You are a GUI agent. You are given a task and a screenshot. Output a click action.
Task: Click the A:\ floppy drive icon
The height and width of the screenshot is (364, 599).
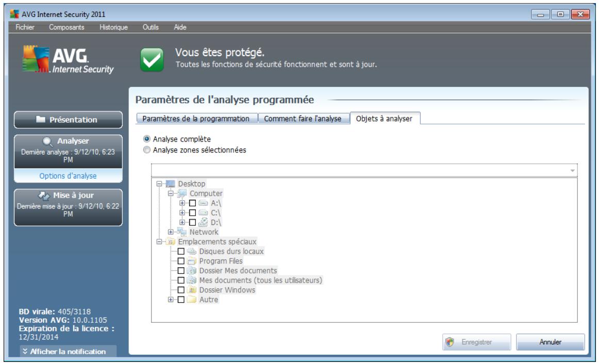pyautogui.click(x=203, y=203)
